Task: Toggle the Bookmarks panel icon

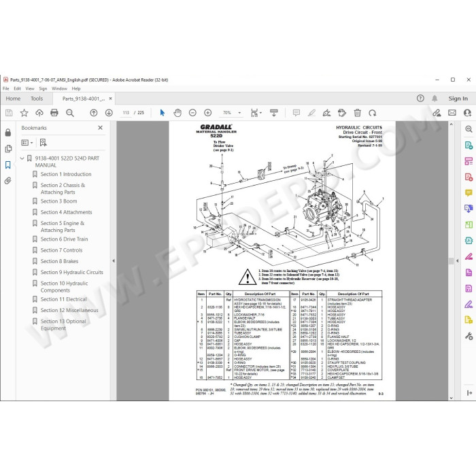Action: [x=8, y=165]
